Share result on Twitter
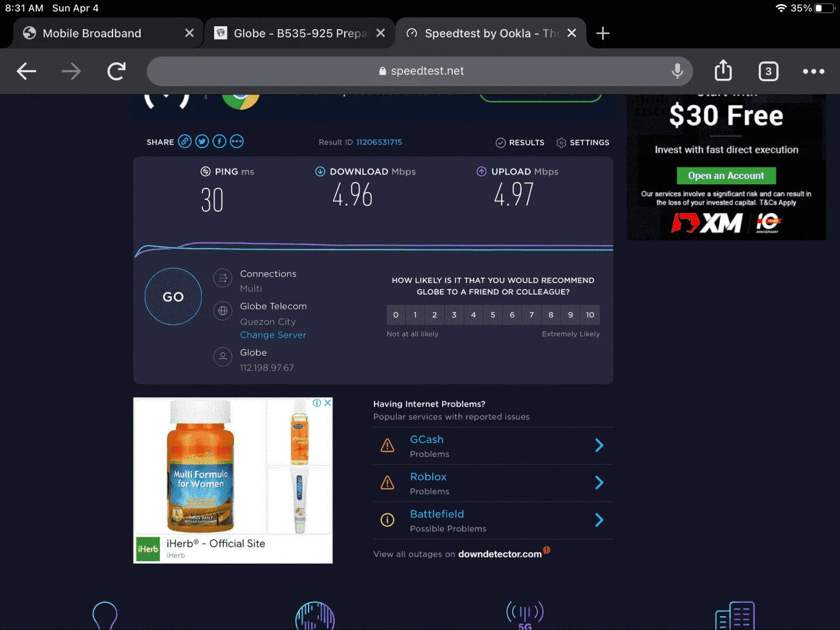Viewport: 840px width, 630px height. click(202, 141)
